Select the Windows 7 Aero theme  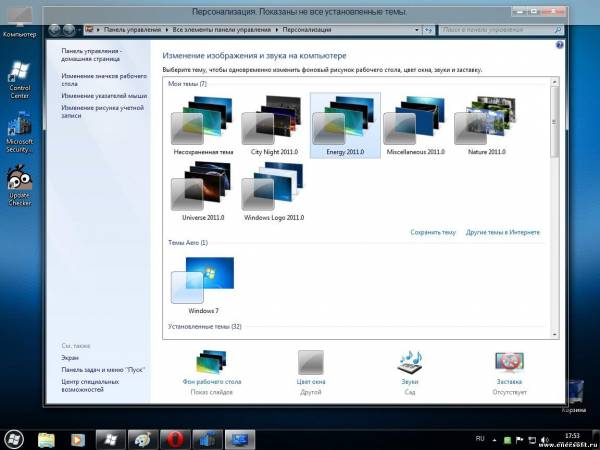(203, 285)
